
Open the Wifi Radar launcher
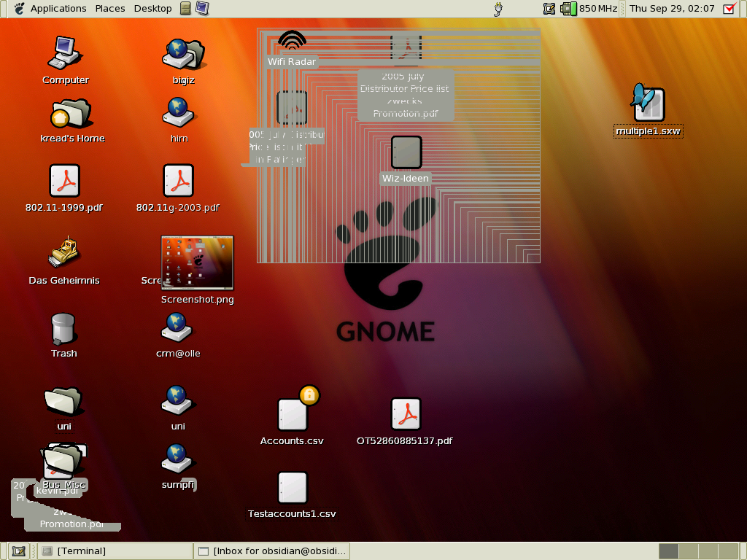pyautogui.click(x=292, y=42)
